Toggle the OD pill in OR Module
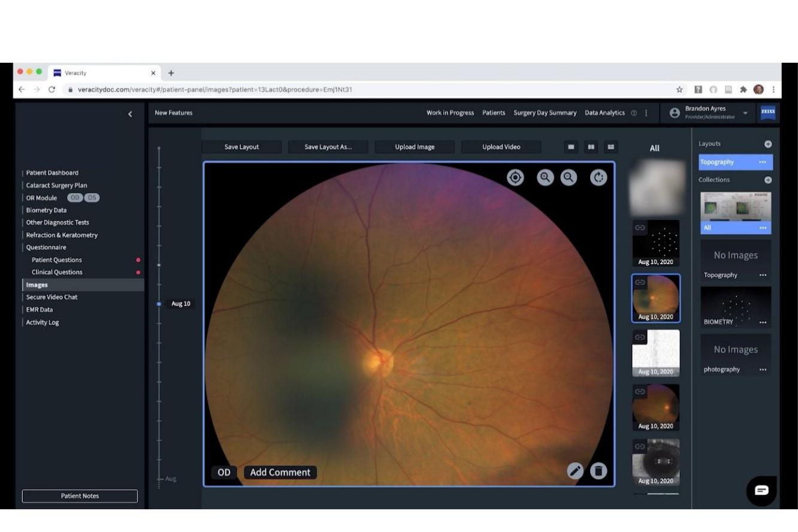Image resolution: width=798 pixels, height=532 pixels. click(x=75, y=198)
